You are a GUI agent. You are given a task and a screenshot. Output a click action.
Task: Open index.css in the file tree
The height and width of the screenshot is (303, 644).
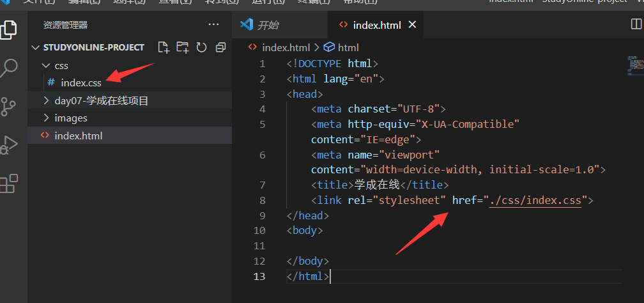[80, 82]
